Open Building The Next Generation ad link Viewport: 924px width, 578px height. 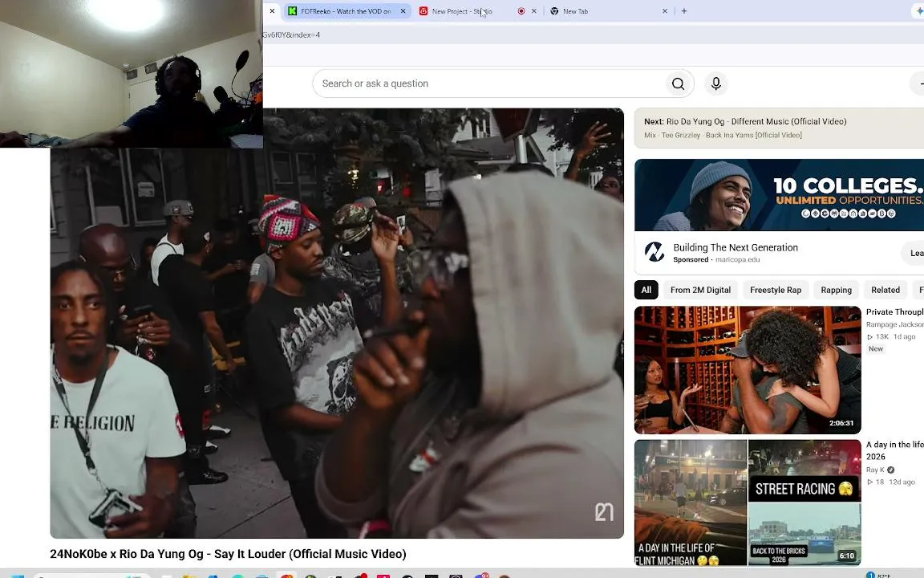pyautogui.click(x=736, y=248)
